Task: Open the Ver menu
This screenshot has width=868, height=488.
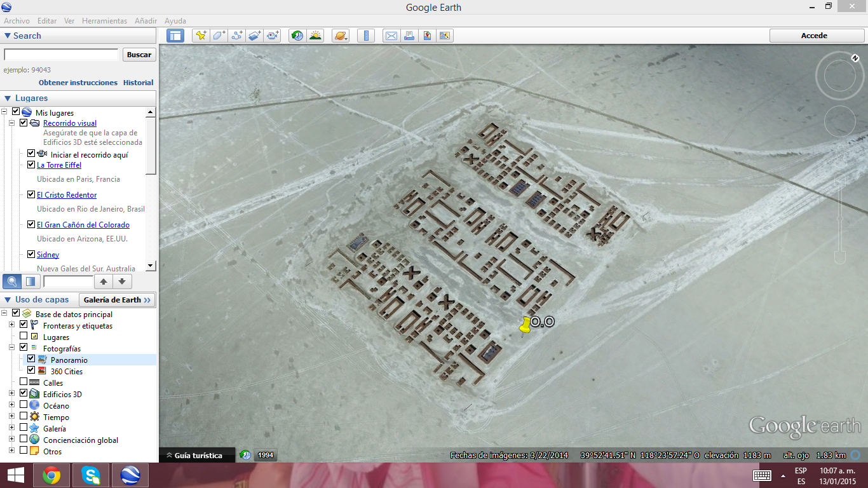Action: [69, 21]
